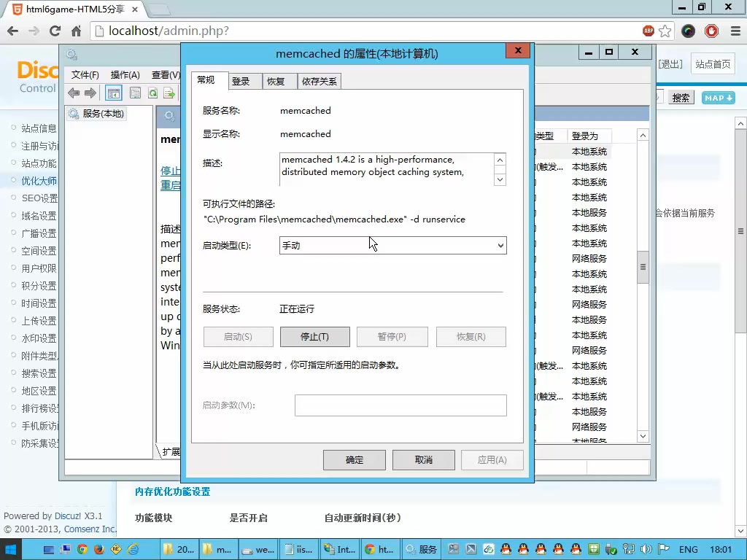Open Chrome's home page icon
This screenshot has width=747, height=560.
(76, 31)
